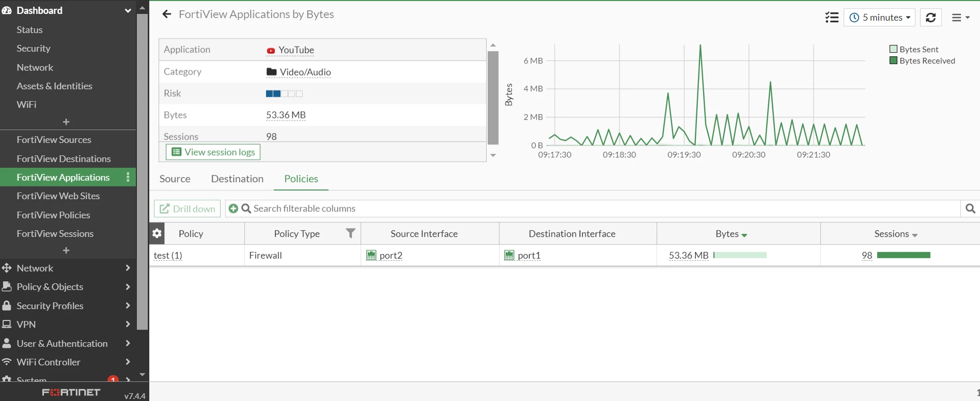Open the hamburger menu at top right
This screenshot has width=980, height=401.
tap(961, 18)
